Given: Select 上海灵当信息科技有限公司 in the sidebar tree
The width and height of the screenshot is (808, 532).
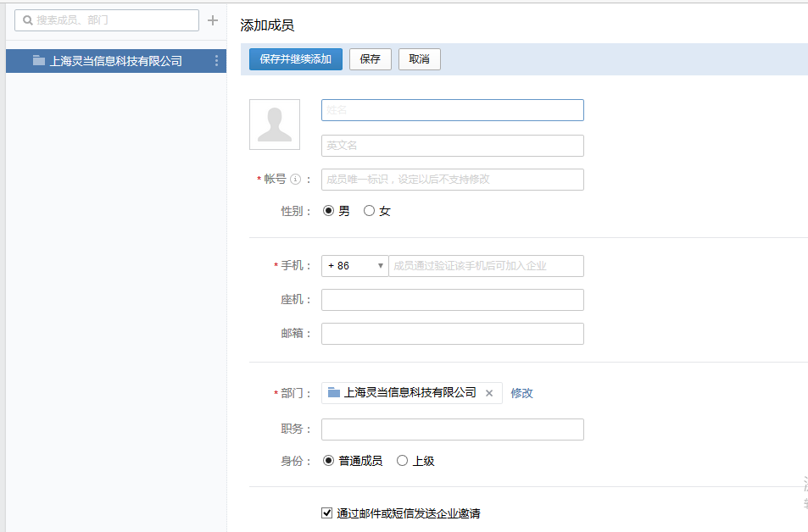Looking at the screenshot, I should pos(115,61).
